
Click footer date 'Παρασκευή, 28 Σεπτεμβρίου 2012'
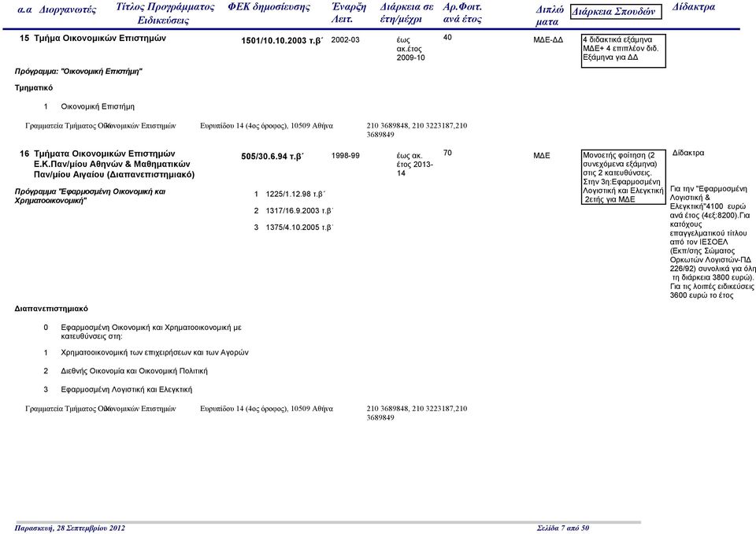pos(70,528)
